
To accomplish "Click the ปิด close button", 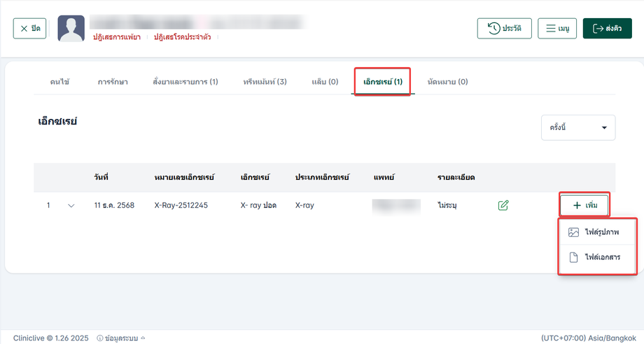I will (29, 28).
